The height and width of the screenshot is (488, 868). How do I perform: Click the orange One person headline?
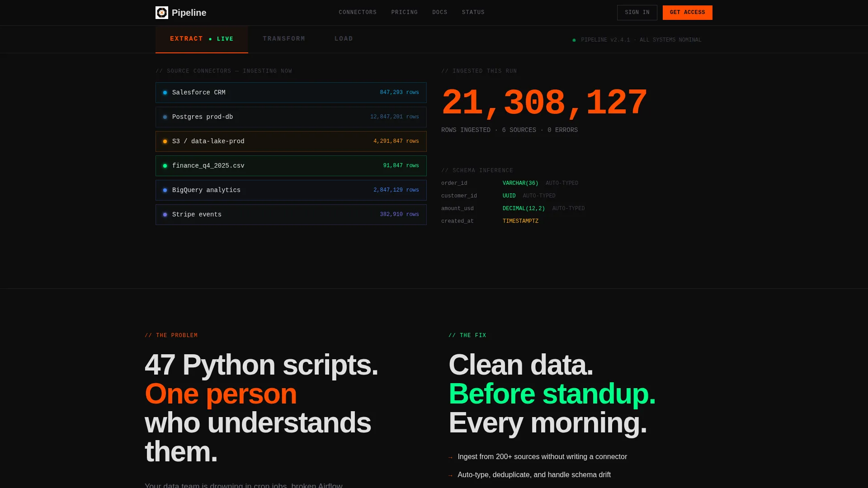coord(221,394)
